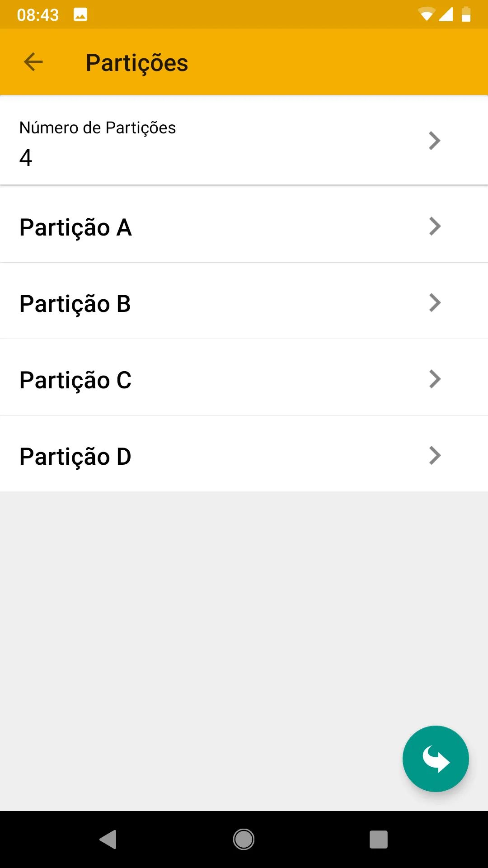This screenshot has width=488, height=868.
Task: Tap the partition count value 4
Action: click(26, 158)
